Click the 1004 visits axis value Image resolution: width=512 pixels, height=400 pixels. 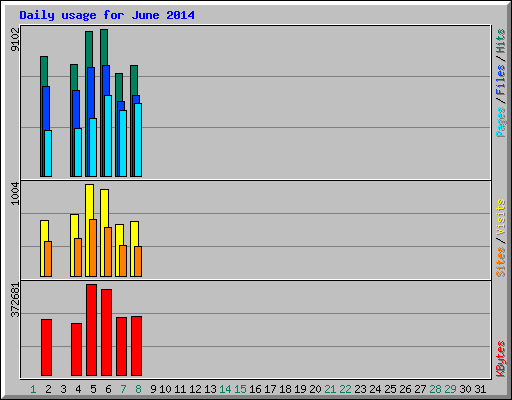[x=15, y=194]
